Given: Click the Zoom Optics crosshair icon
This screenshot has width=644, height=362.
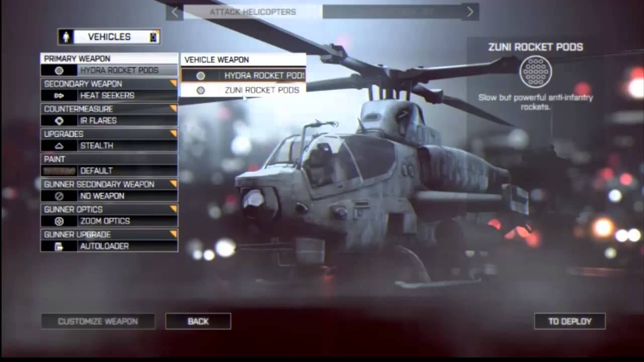Looking at the screenshot, I should 59,221.
